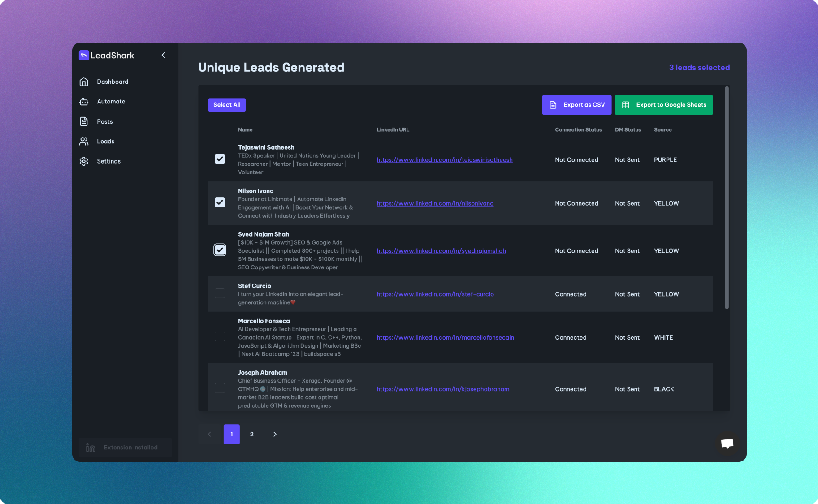The image size is (818, 504).
Task: Click the Posts document icon
Action: (x=84, y=121)
